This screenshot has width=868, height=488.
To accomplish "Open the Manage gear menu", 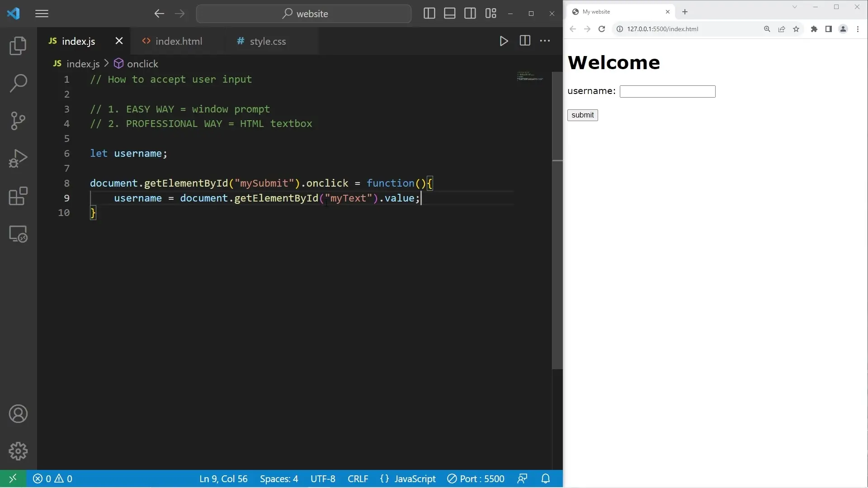I will [18, 451].
